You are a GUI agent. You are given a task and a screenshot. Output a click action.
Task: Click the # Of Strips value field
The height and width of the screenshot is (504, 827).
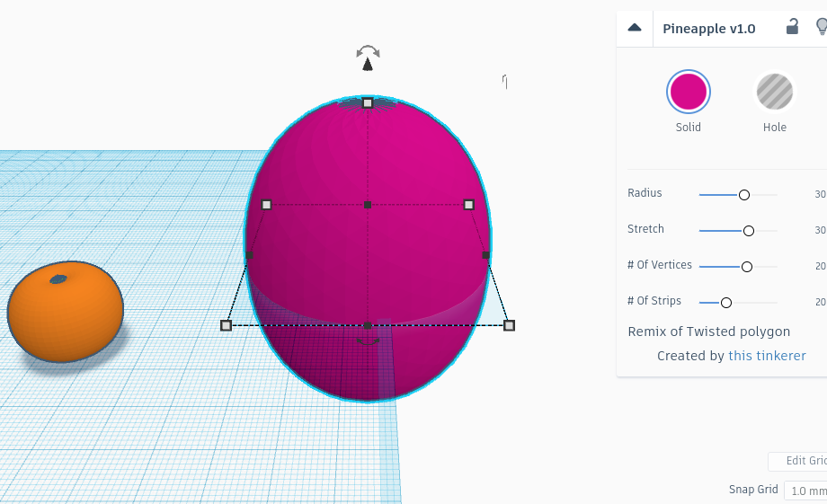[x=820, y=302]
